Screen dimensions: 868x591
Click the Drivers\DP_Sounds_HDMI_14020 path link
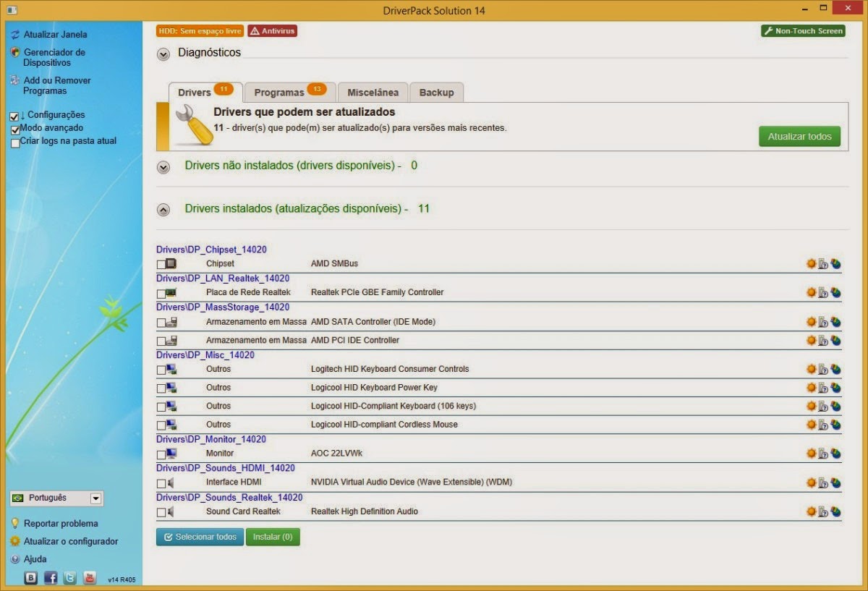click(x=226, y=468)
